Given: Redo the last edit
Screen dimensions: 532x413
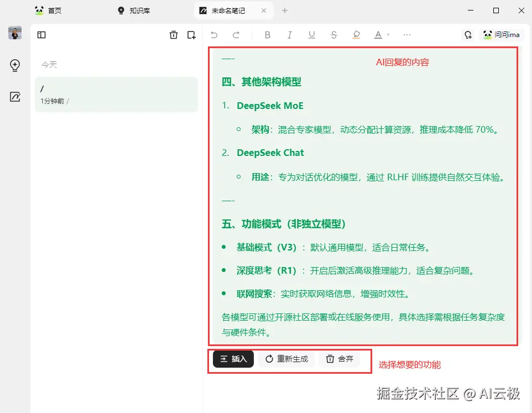Looking at the screenshot, I should tap(236, 35).
